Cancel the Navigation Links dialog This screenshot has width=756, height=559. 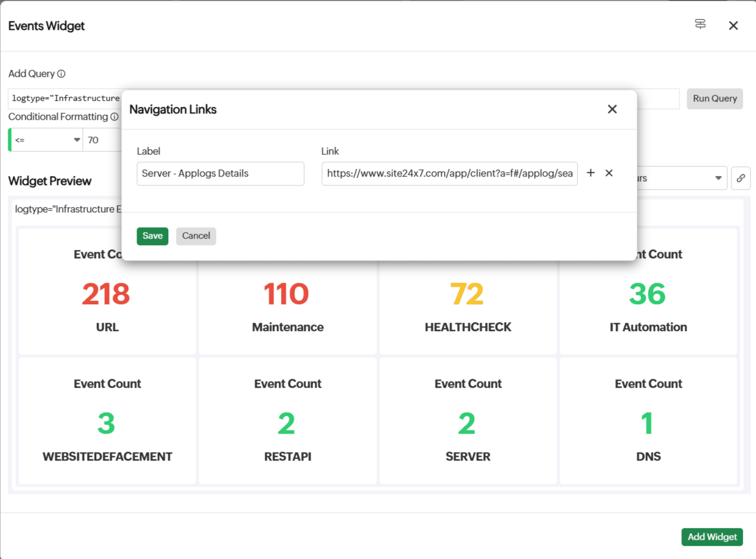[196, 236]
